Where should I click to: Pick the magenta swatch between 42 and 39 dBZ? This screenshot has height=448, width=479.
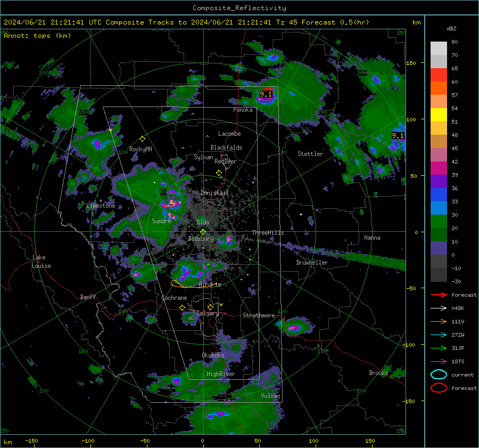coord(439,168)
